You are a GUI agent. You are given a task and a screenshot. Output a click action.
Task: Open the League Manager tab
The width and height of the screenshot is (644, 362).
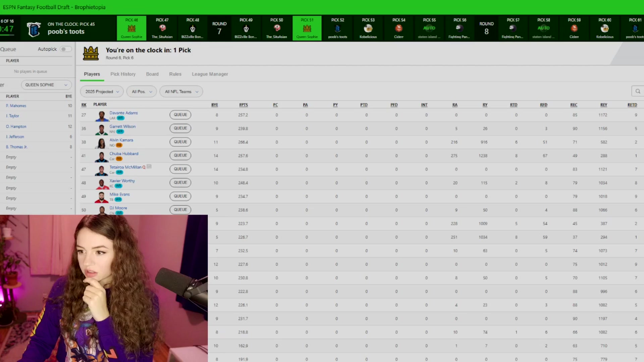(210, 74)
